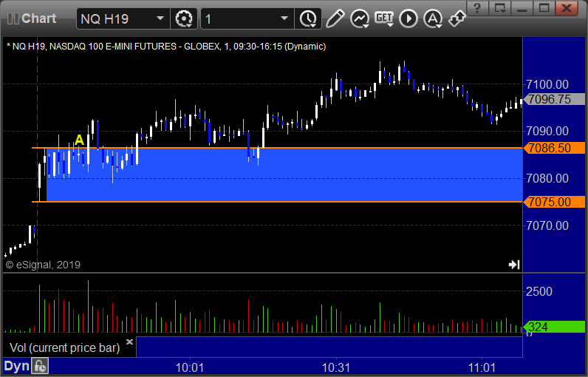
Task: Open the help question mark button
Action: coord(477,8)
